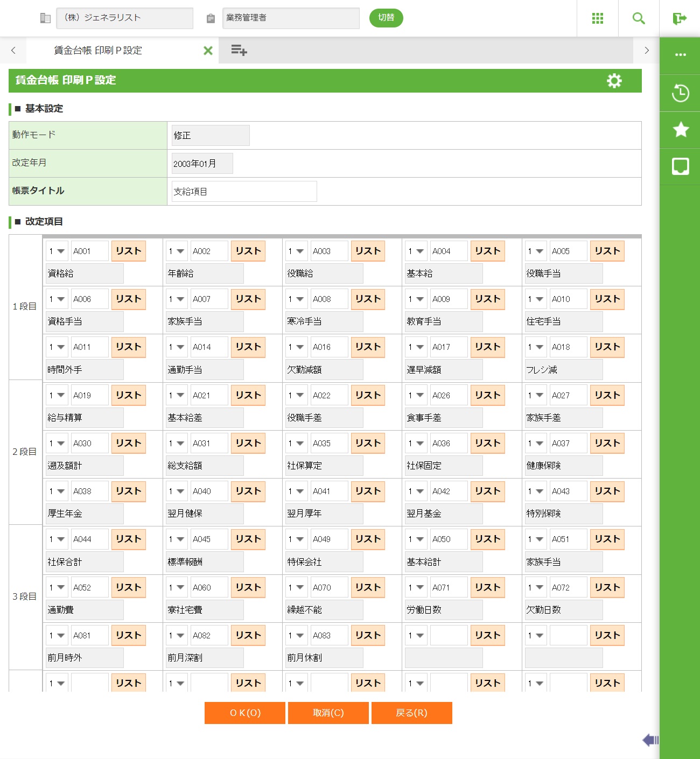The width and height of the screenshot is (700, 759).
Task: Close the 賃金台帳 印刷P設定 tab
Action: coord(208,51)
